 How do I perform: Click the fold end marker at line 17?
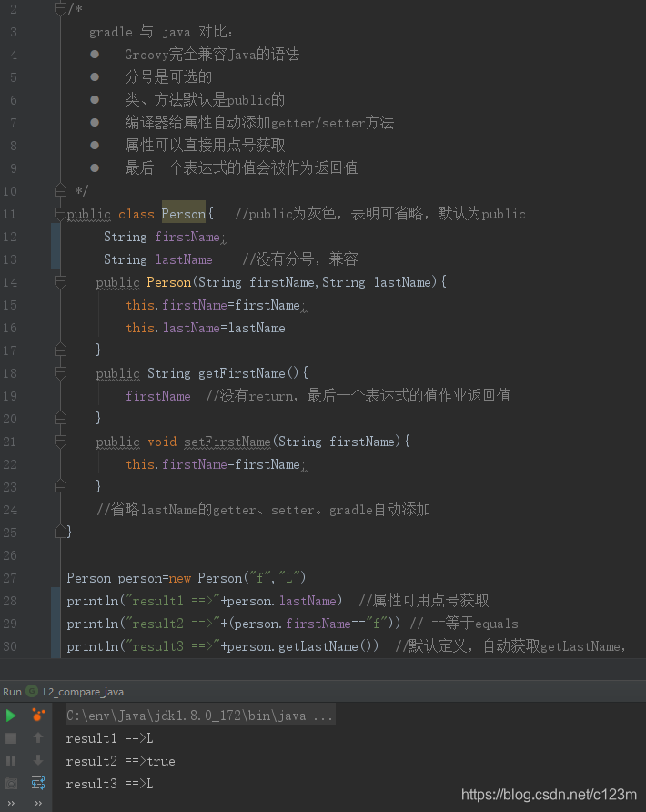(x=61, y=350)
